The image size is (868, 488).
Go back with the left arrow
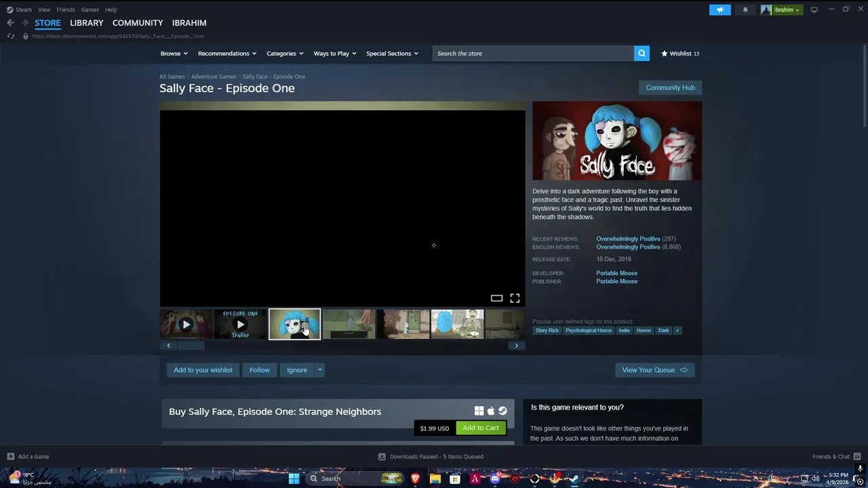point(10,22)
